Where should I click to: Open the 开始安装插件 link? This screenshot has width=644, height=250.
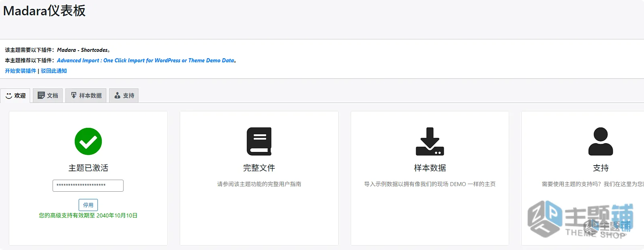coord(20,71)
